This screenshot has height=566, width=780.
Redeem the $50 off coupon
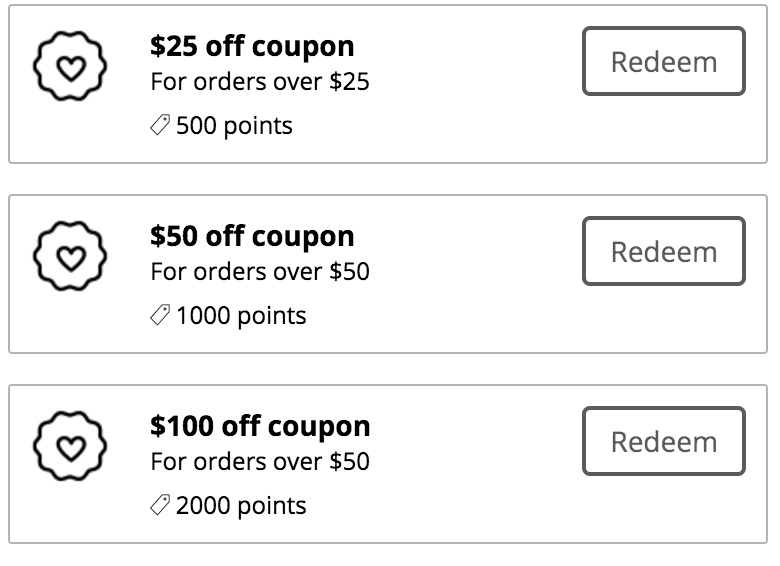point(663,251)
